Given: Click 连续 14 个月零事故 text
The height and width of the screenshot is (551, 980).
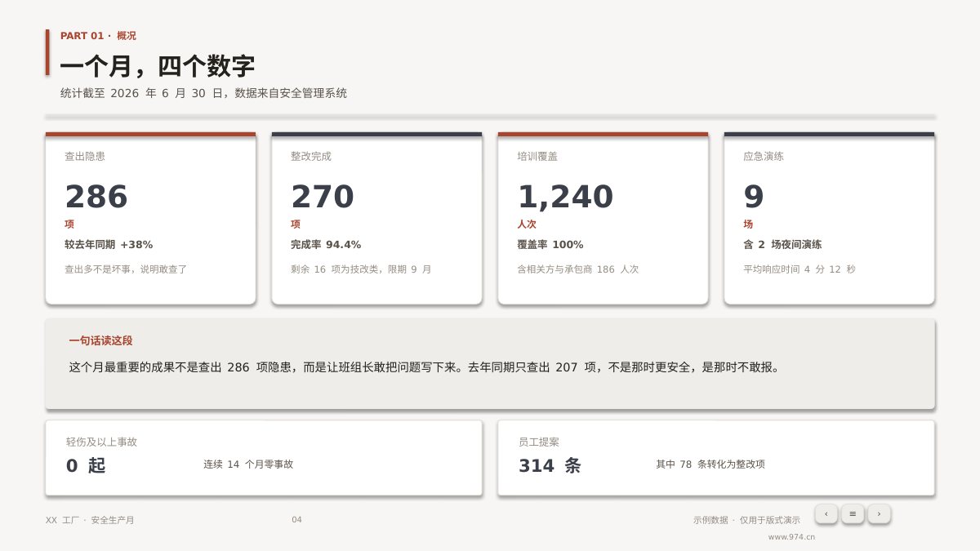Looking at the screenshot, I should coord(248,464).
